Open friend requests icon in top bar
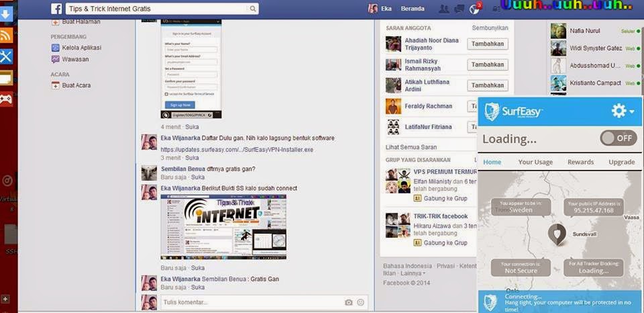The width and height of the screenshot is (644, 313). click(443, 9)
